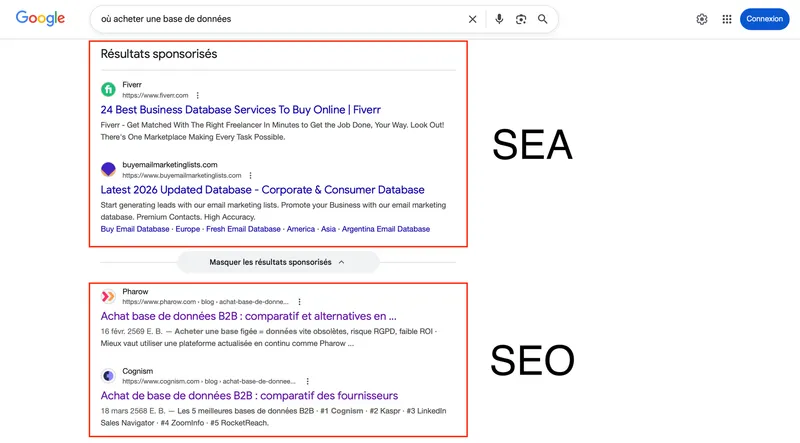Click the Google logo
Screen dimensions: 800x443
(40, 18)
